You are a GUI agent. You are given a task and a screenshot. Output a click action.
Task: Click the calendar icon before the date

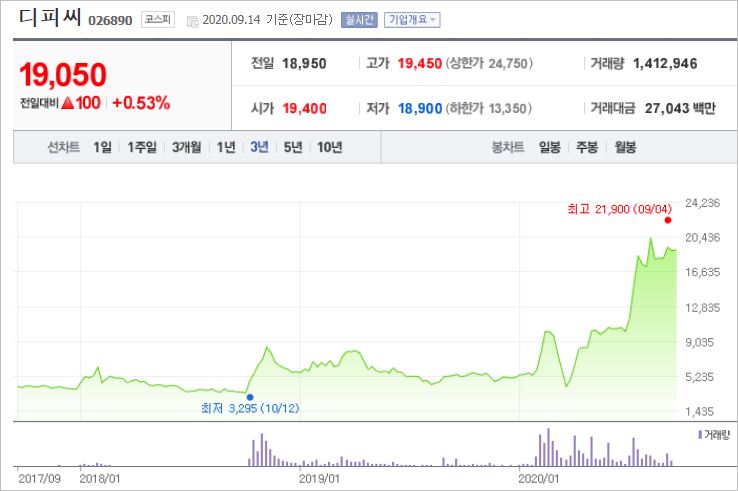click(x=193, y=21)
